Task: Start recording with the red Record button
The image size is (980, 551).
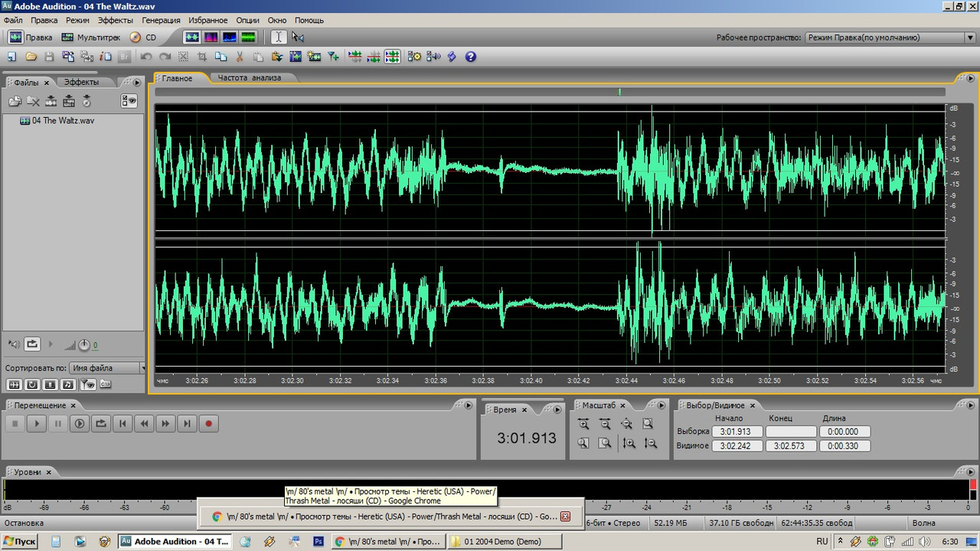Action: tap(207, 423)
